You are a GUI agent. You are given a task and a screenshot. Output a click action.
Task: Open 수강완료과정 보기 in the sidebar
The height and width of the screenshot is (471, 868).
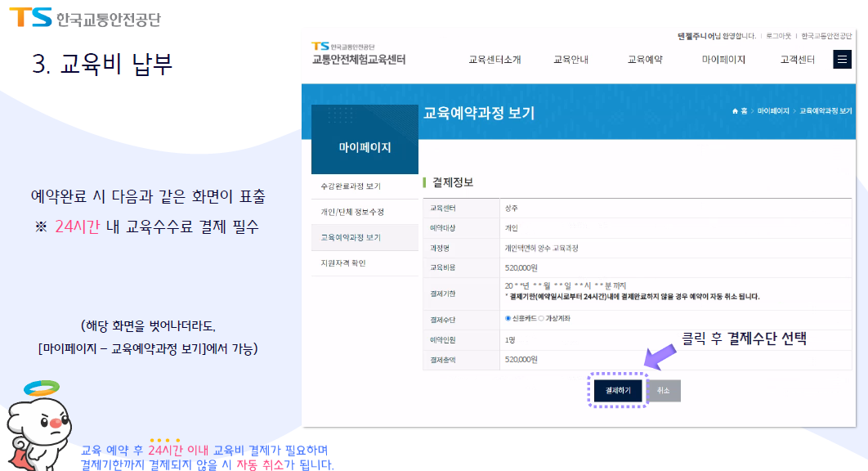point(365,186)
